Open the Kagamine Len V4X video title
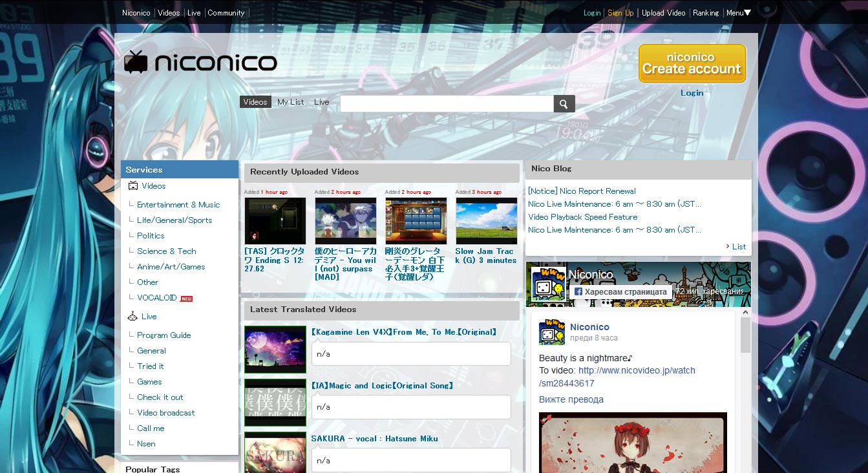The height and width of the screenshot is (473, 868). click(x=404, y=332)
